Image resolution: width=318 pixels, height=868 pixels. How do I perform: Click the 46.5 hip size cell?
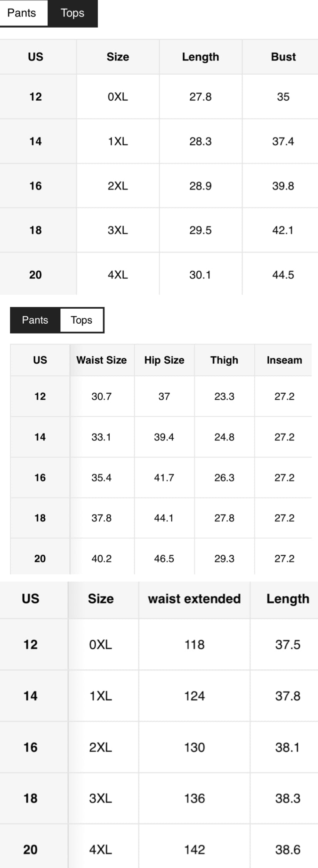pos(164,559)
